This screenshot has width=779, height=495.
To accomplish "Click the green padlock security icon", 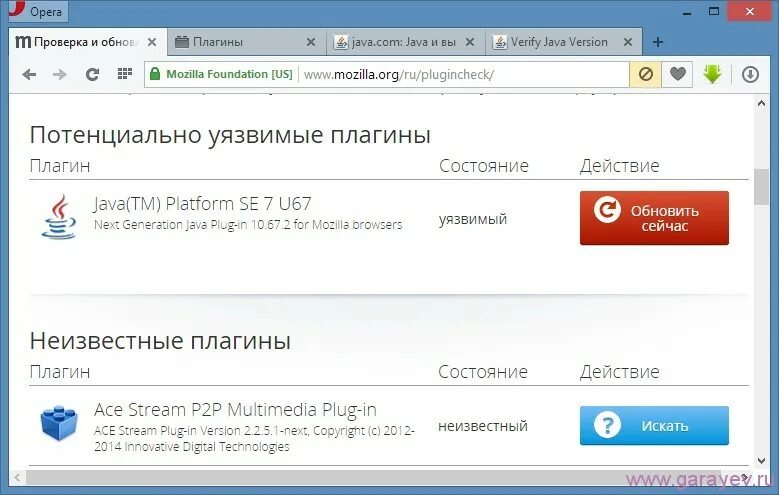I will point(155,74).
